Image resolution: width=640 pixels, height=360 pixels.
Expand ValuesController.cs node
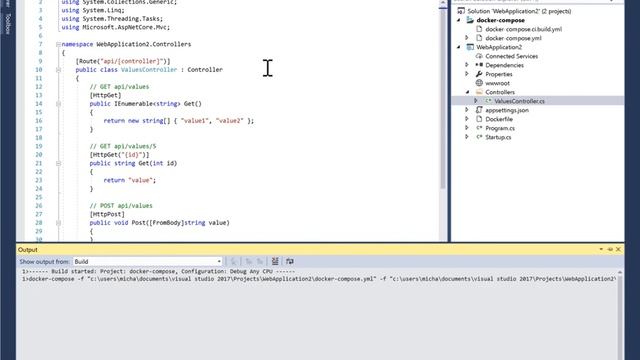[x=476, y=101]
